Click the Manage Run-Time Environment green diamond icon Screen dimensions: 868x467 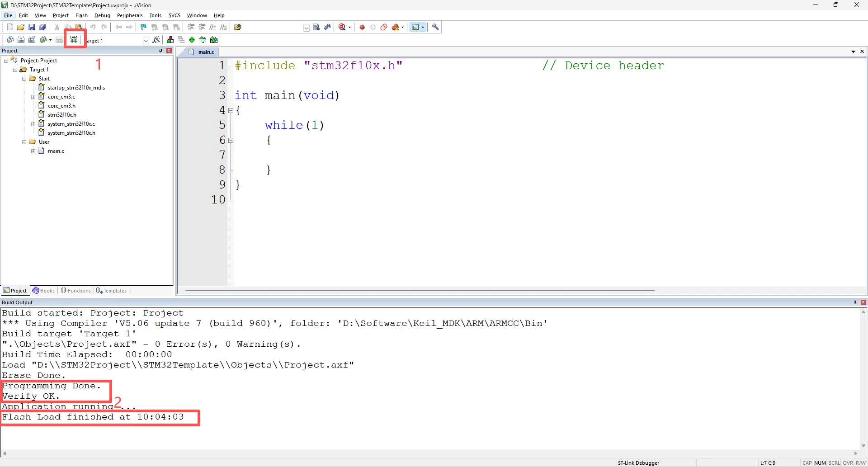(x=192, y=40)
